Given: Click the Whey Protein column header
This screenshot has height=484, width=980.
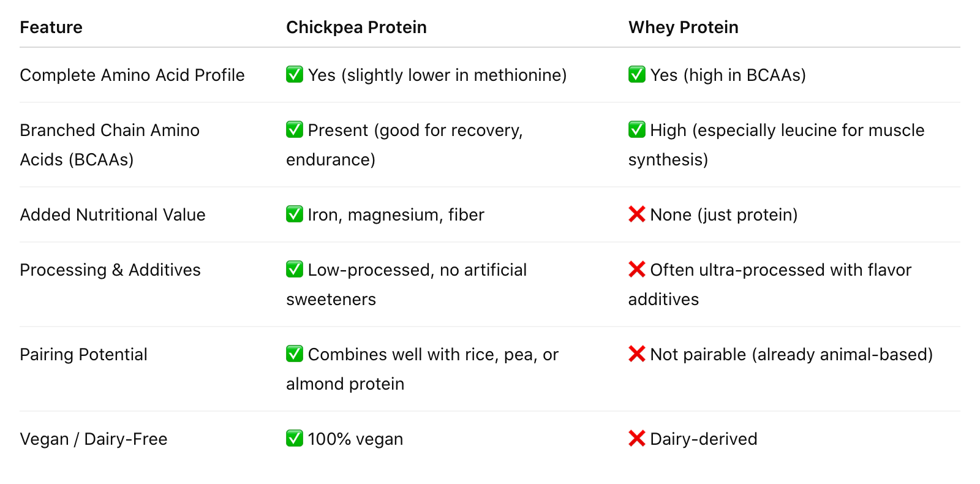Looking at the screenshot, I should [x=683, y=28].
